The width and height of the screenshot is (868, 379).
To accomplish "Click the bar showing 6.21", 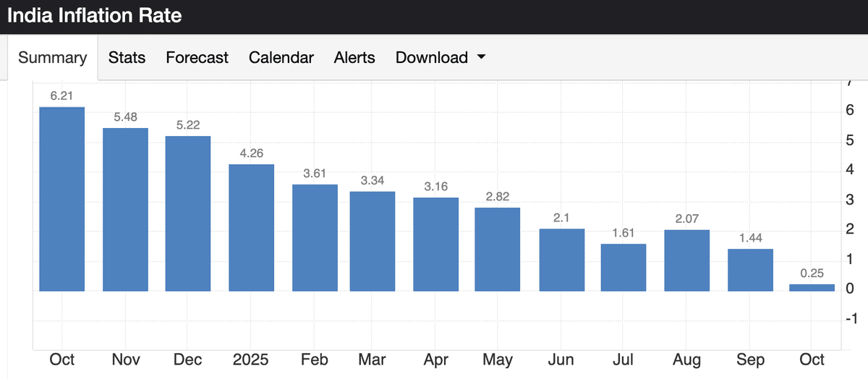I will [61, 199].
